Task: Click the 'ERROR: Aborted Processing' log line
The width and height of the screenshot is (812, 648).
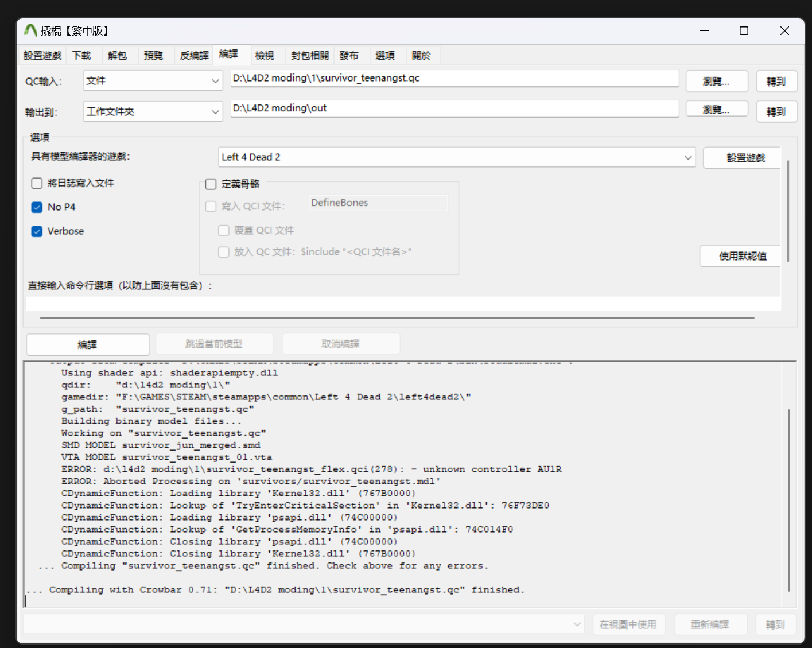Action: pos(251,482)
